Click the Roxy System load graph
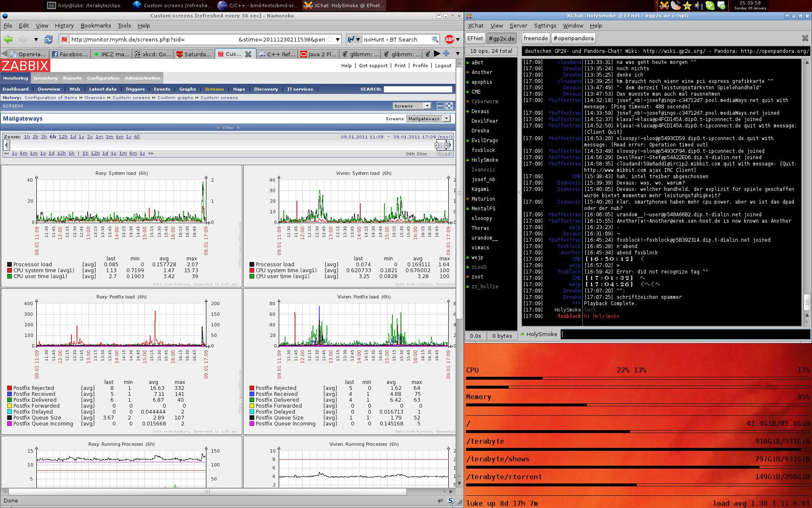The height and width of the screenshot is (508, 812). coord(121,226)
